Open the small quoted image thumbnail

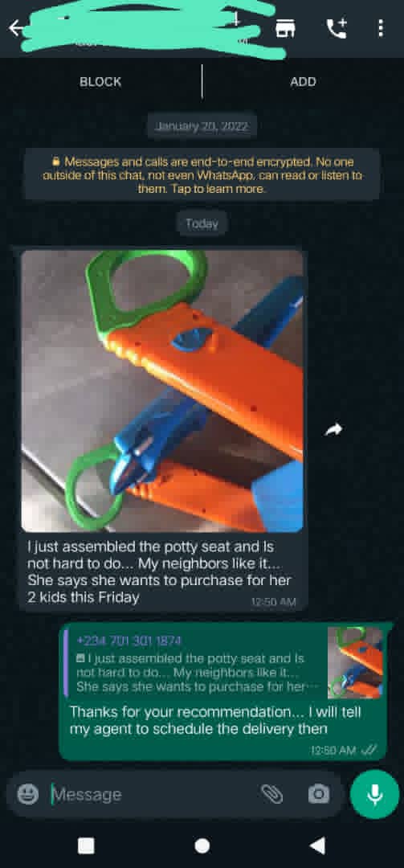(x=355, y=662)
